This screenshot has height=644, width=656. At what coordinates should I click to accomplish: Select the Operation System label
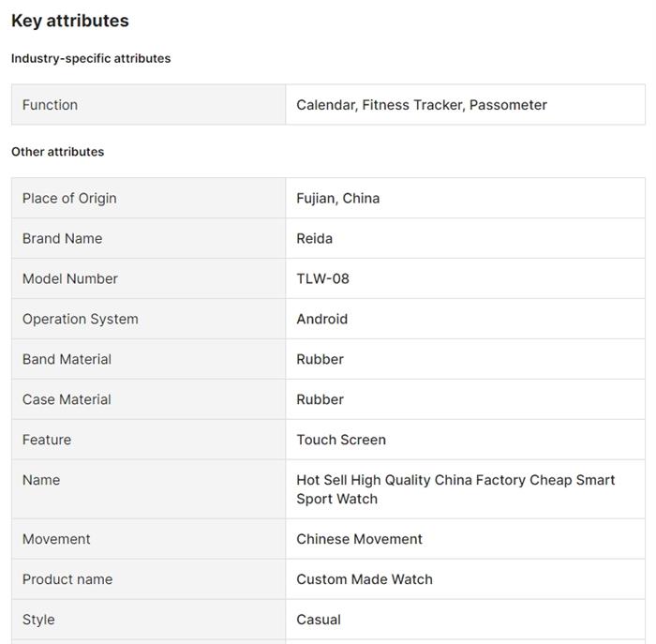tap(80, 319)
